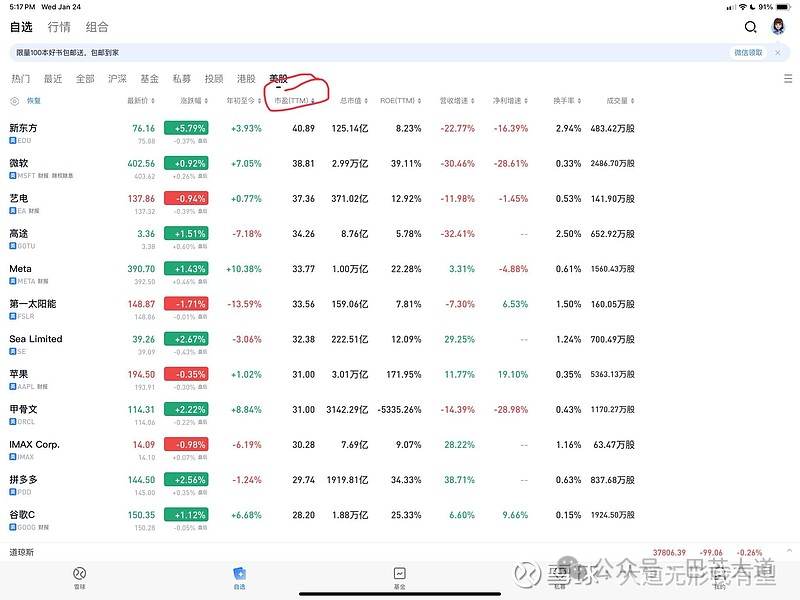Select the 美股 category tab
Image resolution: width=800 pixels, height=600 pixels.
click(279, 79)
